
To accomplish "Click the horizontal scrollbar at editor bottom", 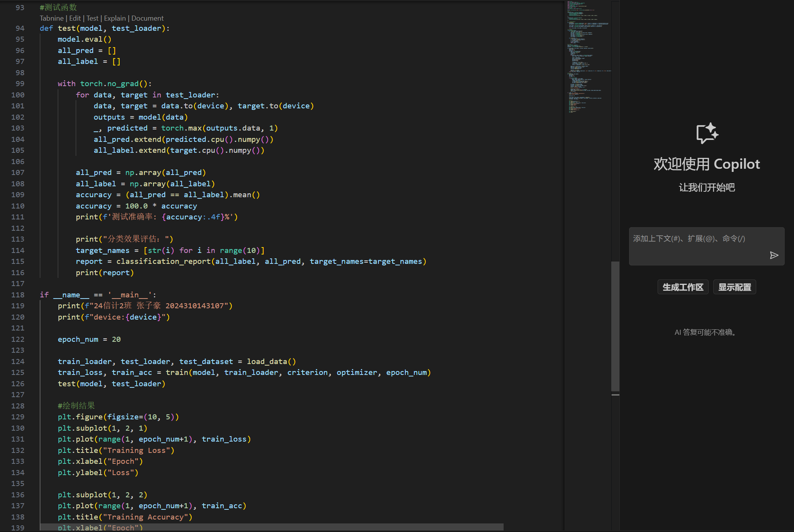I will coord(271,527).
